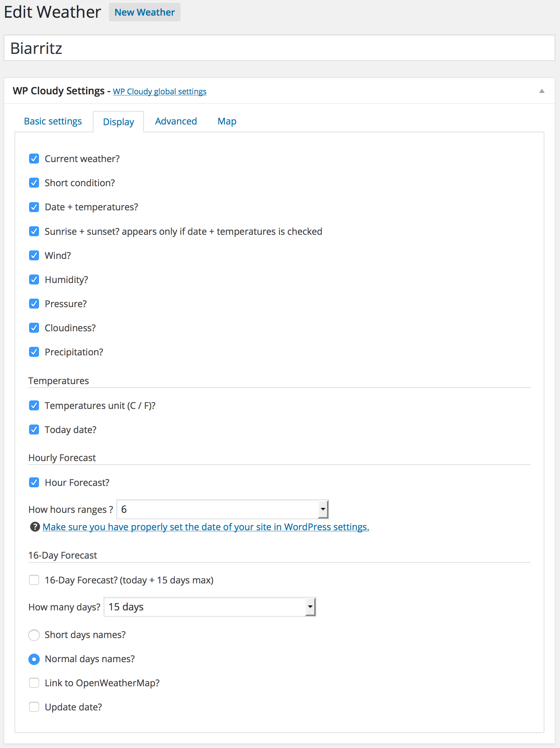
Task: Select the Display tab
Action: (x=118, y=122)
